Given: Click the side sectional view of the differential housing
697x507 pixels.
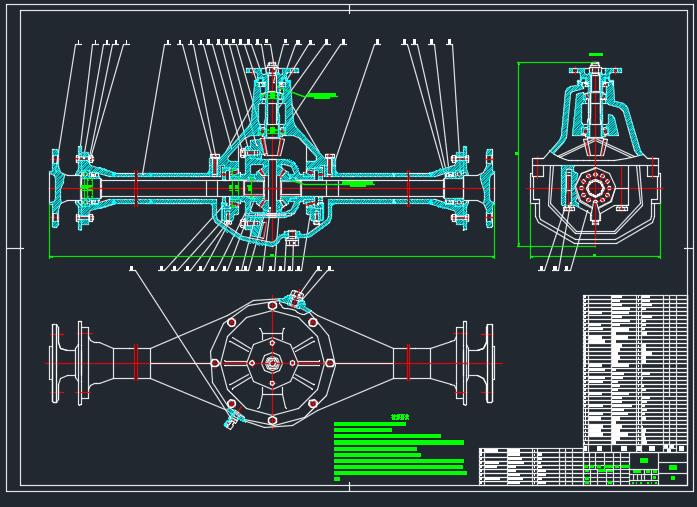Looking at the screenshot, I should point(596,153).
